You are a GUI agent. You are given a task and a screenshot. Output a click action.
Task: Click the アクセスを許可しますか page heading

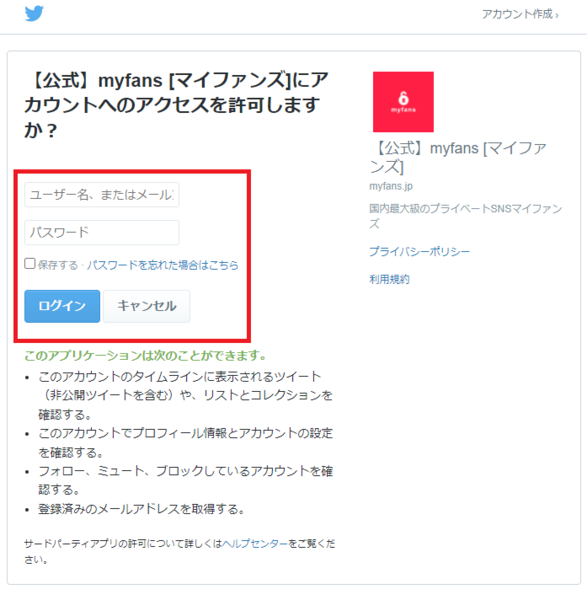click(x=176, y=104)
